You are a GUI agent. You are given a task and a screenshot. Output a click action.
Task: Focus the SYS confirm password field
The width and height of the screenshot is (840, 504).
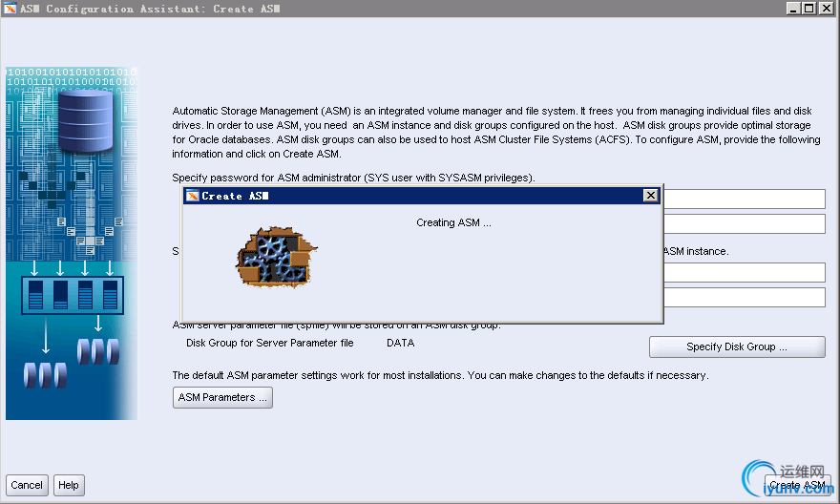point(745,224)
